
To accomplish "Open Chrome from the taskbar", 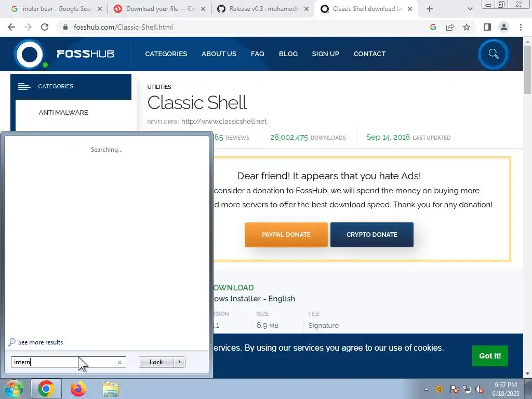I will click(x=46, y=389).
